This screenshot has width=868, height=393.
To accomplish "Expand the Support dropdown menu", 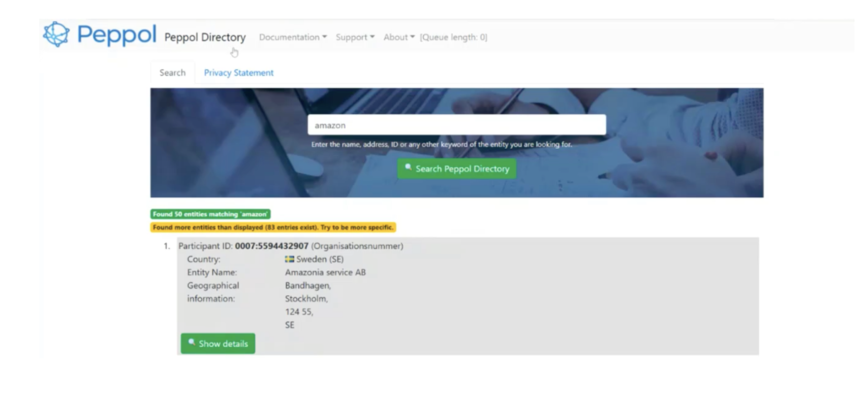I will 355,37.
